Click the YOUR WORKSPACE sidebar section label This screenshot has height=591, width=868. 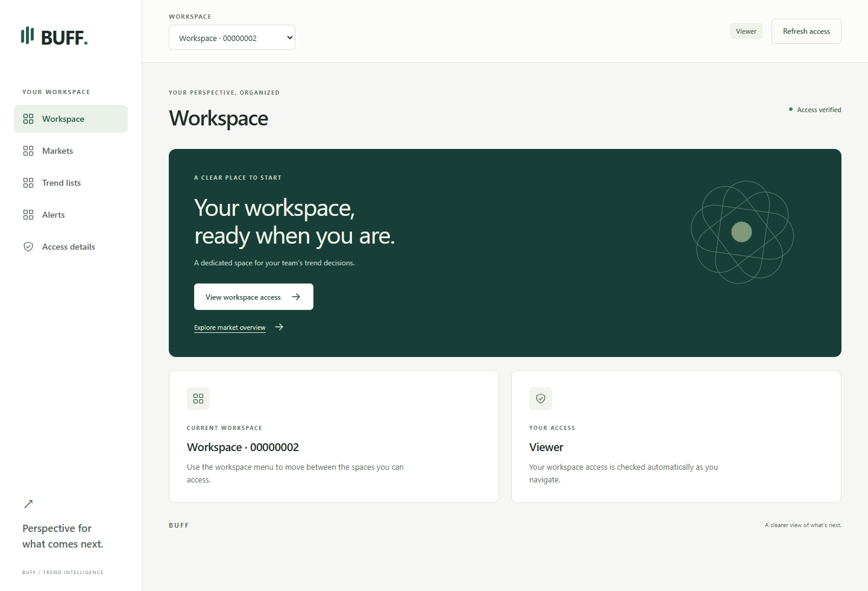(x=56, y=92)
